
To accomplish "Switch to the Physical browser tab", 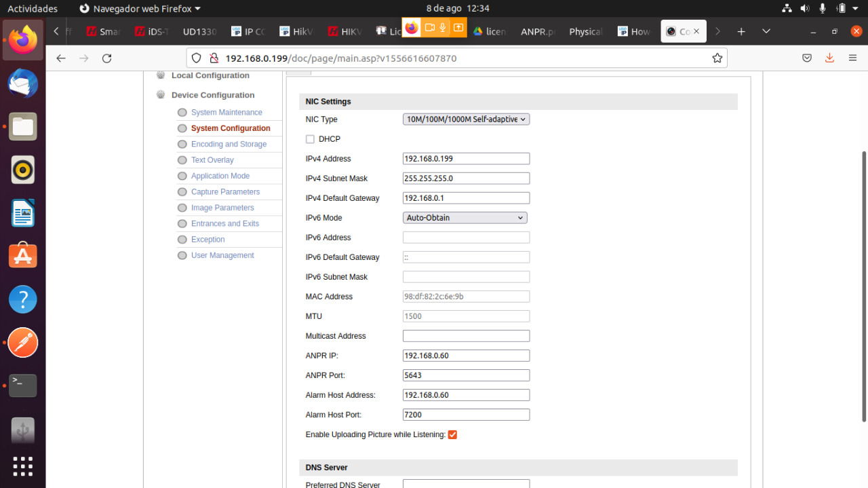I will click(585, 32).
